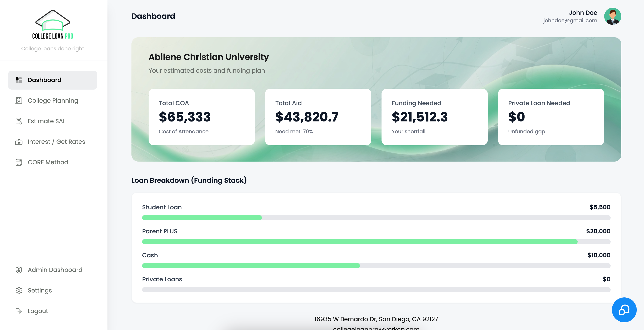The image size is (644, 330).
Task: Open the blue chat support bubble
Action: pos(624,310)
